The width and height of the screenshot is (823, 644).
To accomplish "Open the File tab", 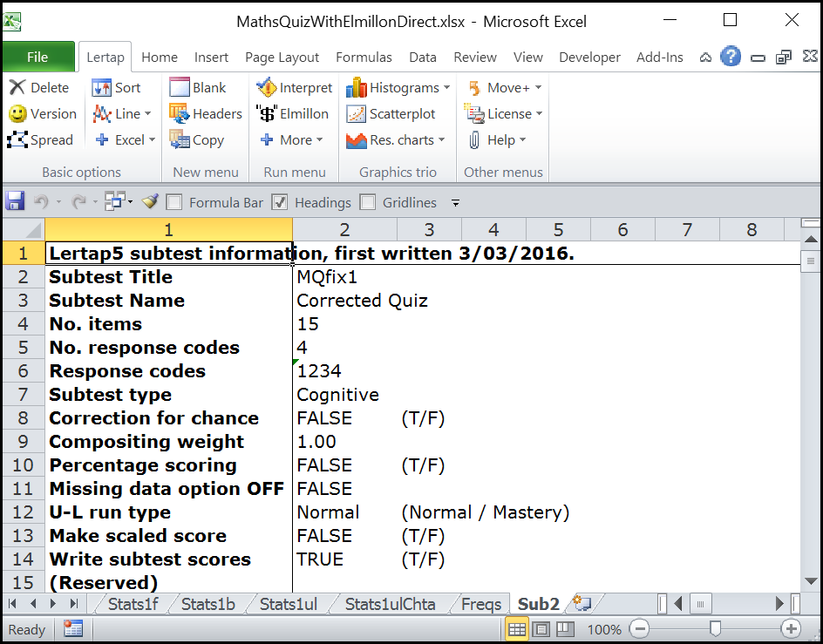I will [38, 57].
